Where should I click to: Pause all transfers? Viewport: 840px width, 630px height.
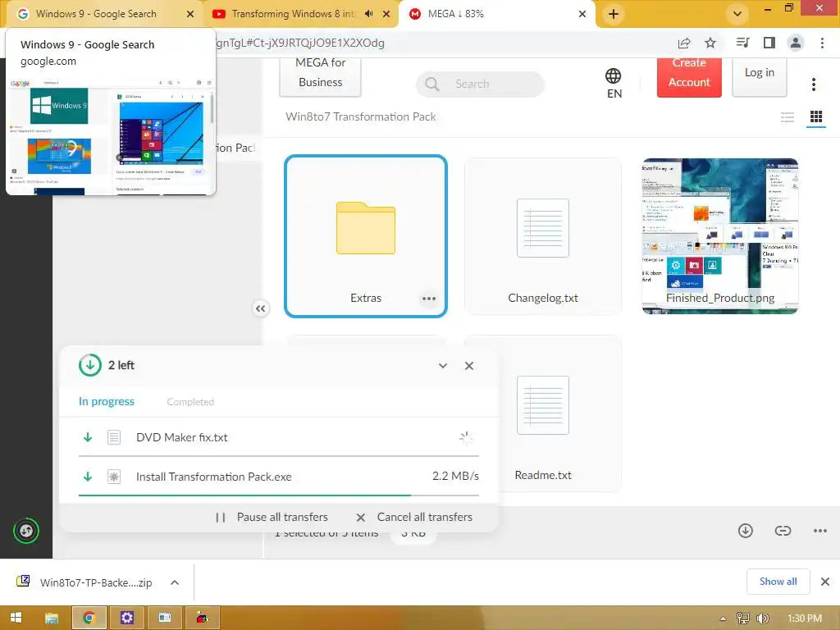coord(272,517)
